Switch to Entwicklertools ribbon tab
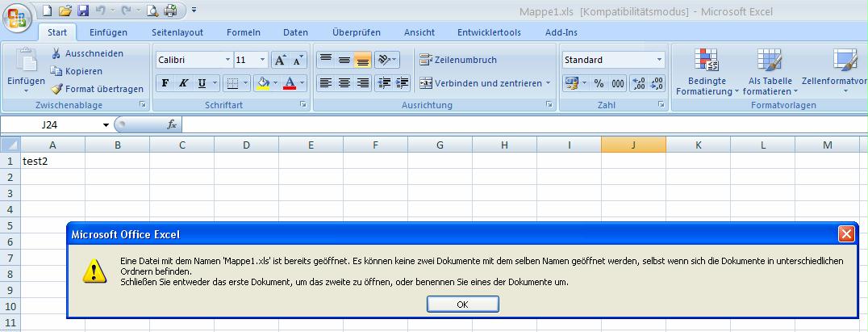This screenshot has width=868, height=332. point(489,32)
